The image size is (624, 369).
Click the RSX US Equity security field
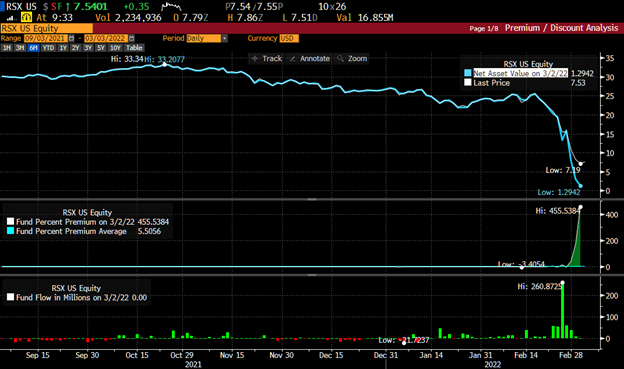[47, 28]
